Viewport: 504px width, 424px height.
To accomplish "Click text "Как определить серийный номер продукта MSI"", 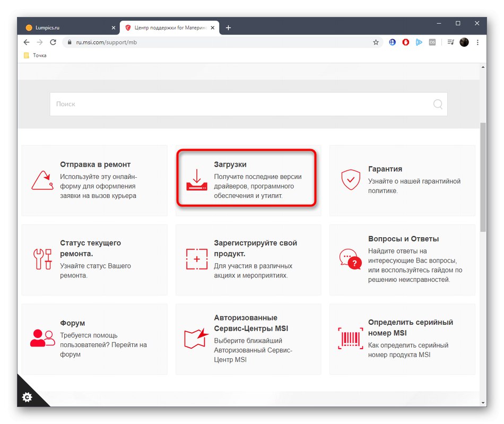I will pos(408,350).
